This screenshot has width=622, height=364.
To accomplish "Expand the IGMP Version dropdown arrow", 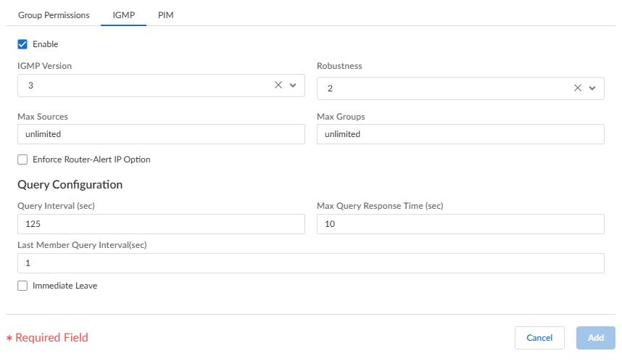I will pos(293,85).
